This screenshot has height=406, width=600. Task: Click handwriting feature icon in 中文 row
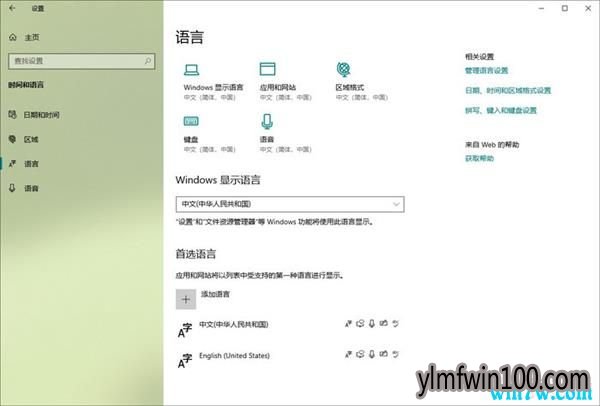point(383,323)
